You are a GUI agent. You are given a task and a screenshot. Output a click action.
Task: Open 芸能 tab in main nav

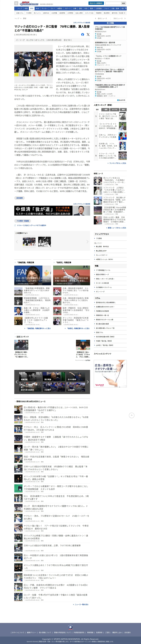80,8
